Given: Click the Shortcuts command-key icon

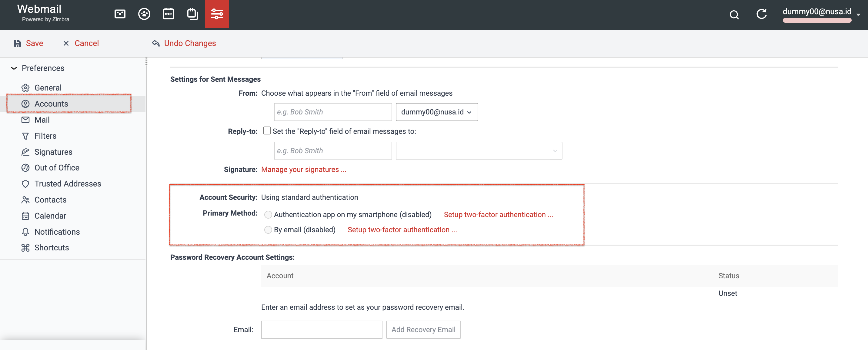Looking at the screenshot, I should pyautogui.click(x=25, y=248).
